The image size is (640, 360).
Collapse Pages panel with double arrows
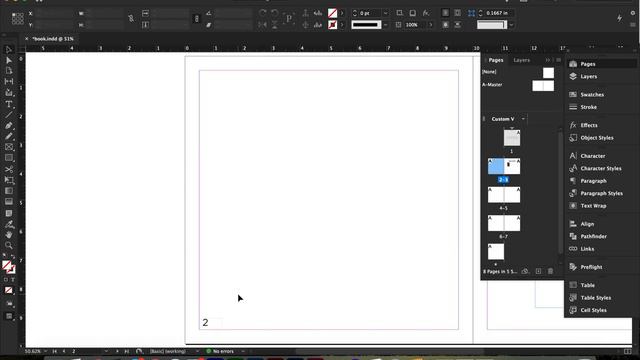[x=548, y=60]
